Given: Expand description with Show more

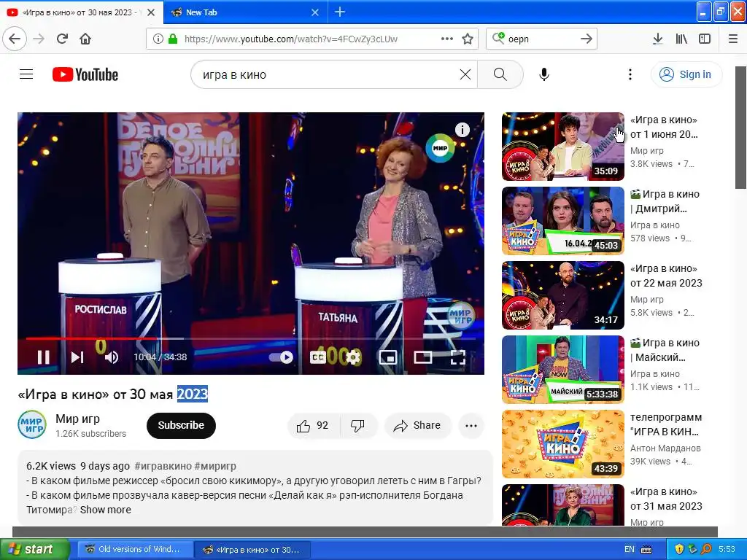Looking at the screenshot, I should click(105, 510).
